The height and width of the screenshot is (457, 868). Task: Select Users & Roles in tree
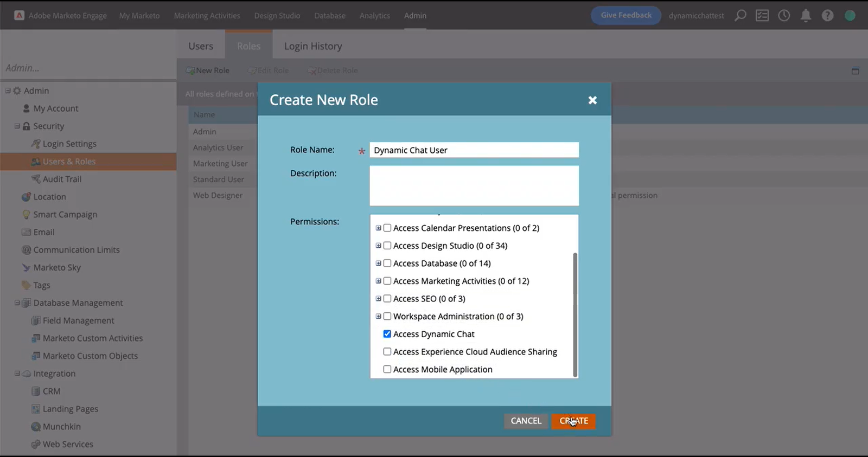[x=69, y=162]
